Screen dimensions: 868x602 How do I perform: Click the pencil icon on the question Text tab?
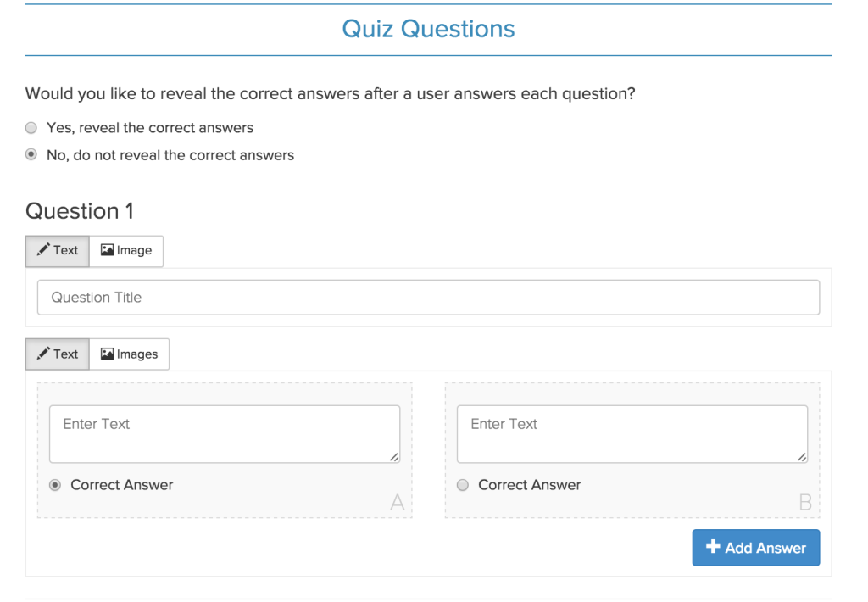click(43, 250)
